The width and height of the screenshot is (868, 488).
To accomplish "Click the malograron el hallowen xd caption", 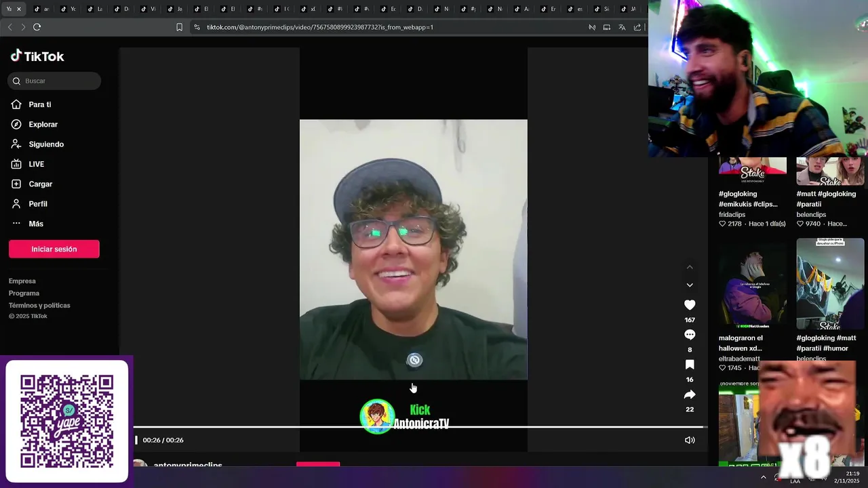I will (x=741, y=343).
